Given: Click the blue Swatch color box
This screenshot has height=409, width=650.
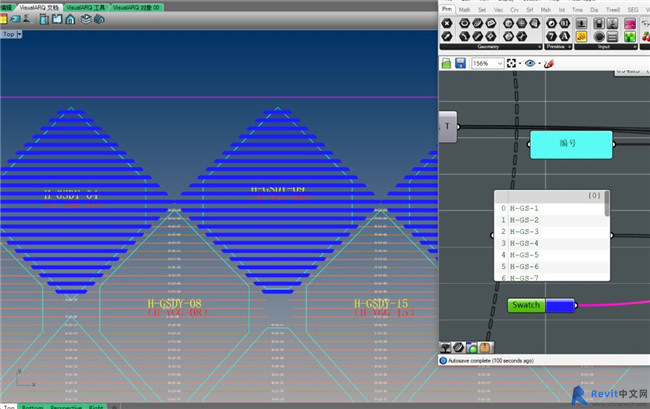Looking at the screenshot, I should tap(560, 305).
